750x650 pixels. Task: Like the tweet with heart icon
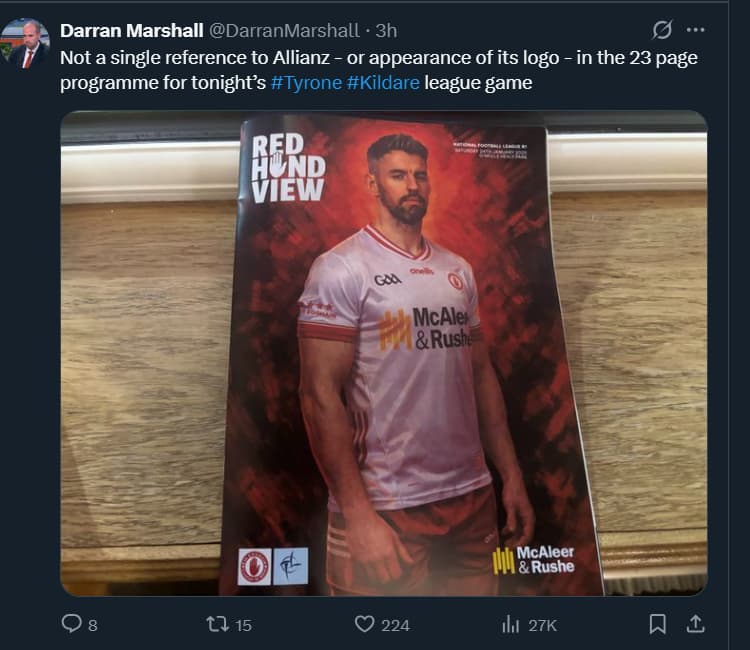point(364,624)
